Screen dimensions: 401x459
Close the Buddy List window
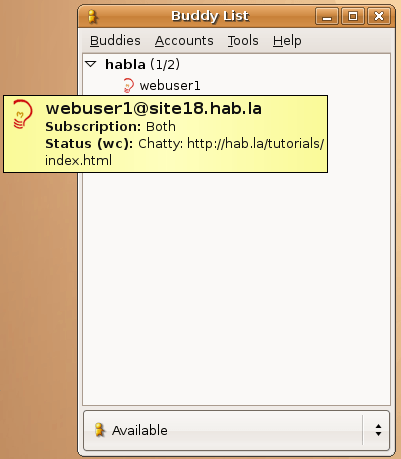click(x=379, y=16)
